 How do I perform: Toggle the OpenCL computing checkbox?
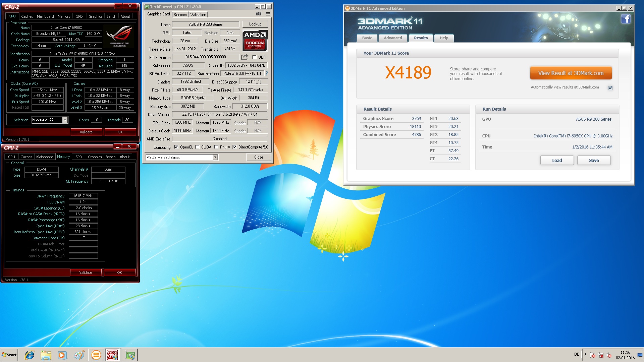click(x=176, y=147)
